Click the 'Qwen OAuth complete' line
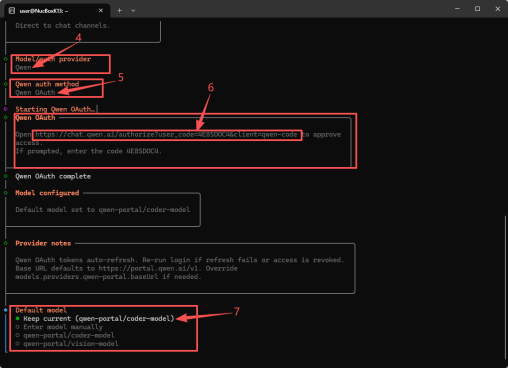The height and width of the screenshot is (369, 508). tap(53, 176)
